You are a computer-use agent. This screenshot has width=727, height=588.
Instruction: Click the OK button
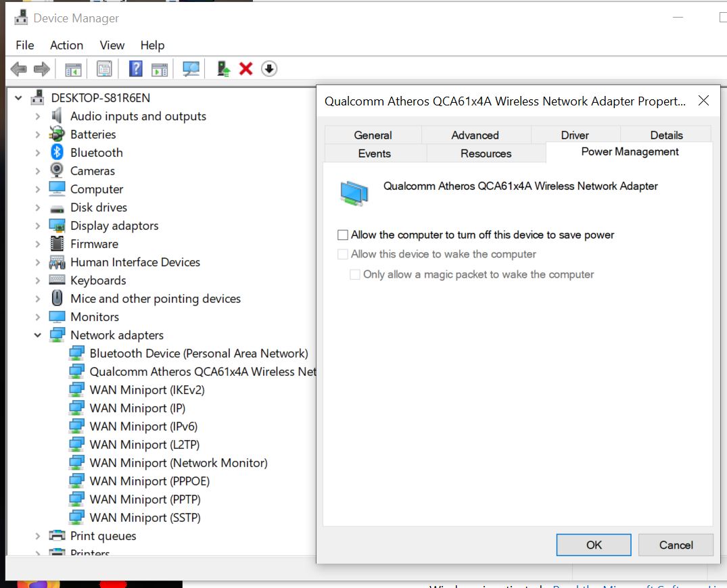[594, 545]
